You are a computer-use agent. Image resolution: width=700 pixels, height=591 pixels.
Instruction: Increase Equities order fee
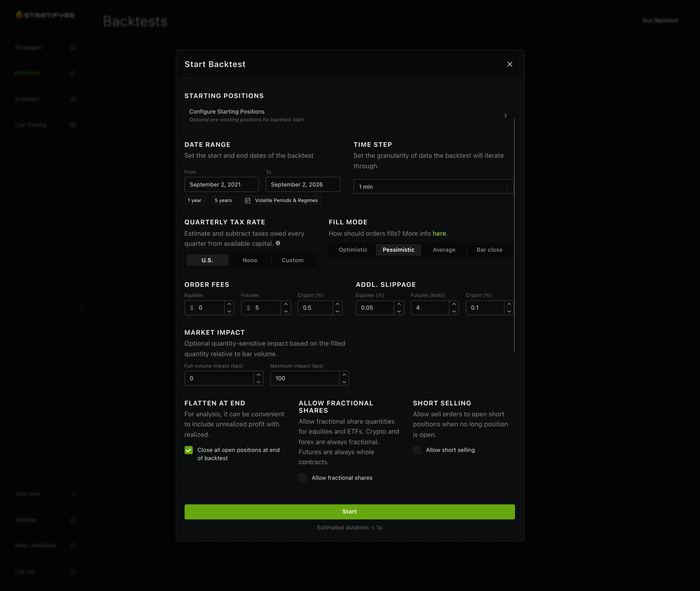click(229, 304)
